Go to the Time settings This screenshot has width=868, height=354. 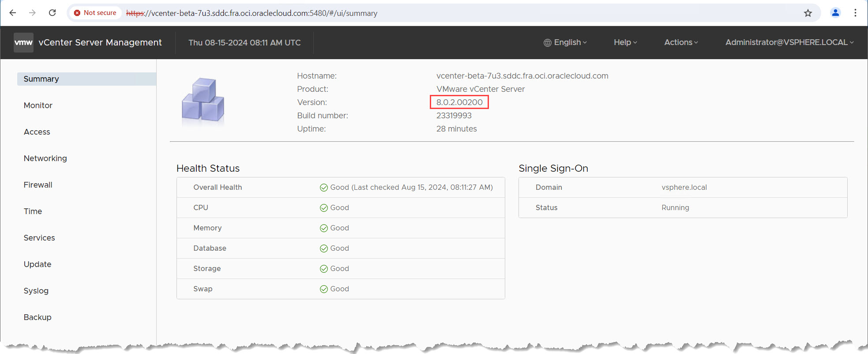pos(33,211)
